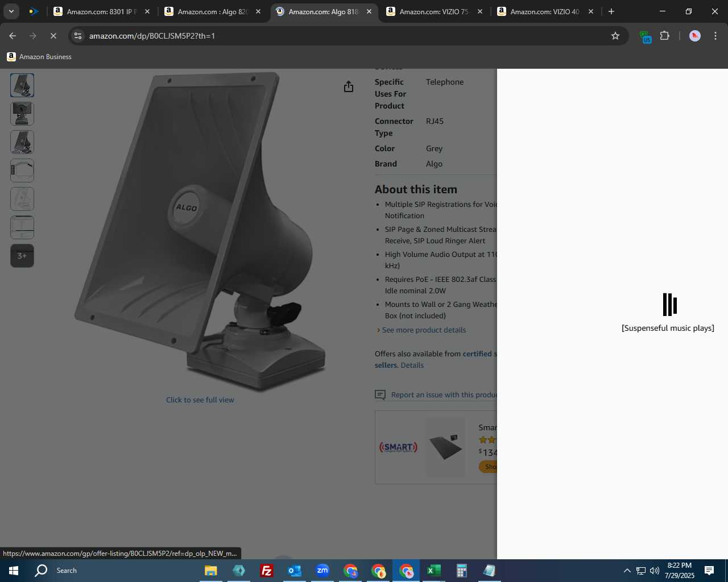This screenshot has width=728, height=582.
Task: Open File Explorer from the taskbar
Action: coord(211,571)
